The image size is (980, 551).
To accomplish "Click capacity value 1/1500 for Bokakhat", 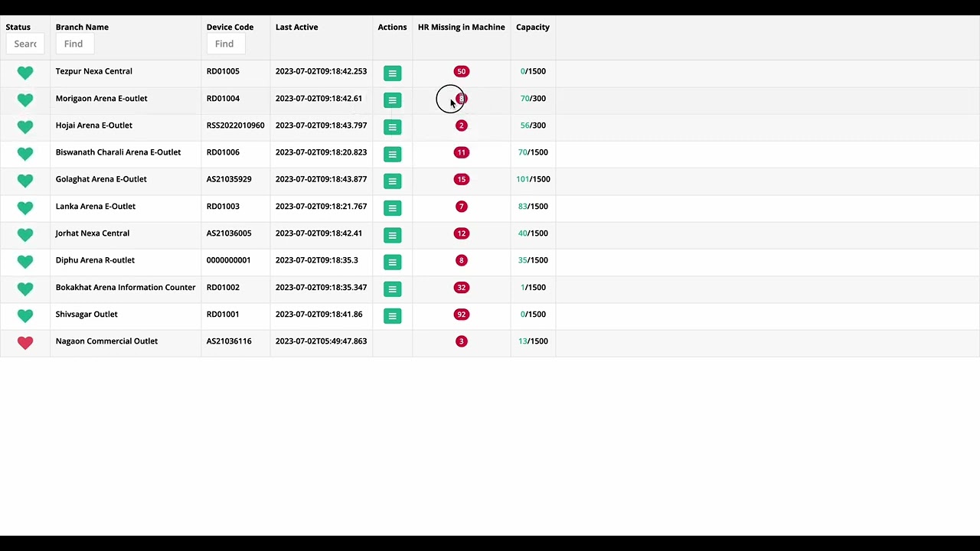I will pos(533,288).
